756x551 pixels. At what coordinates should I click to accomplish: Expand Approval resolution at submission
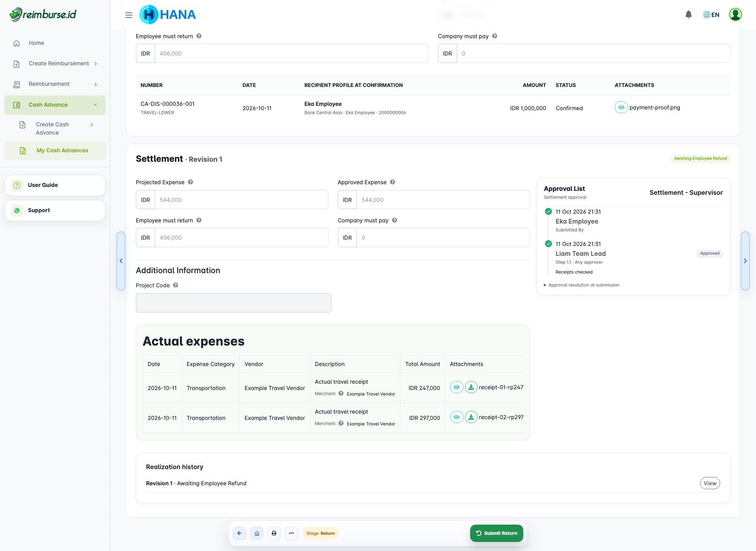coord(582,285)
